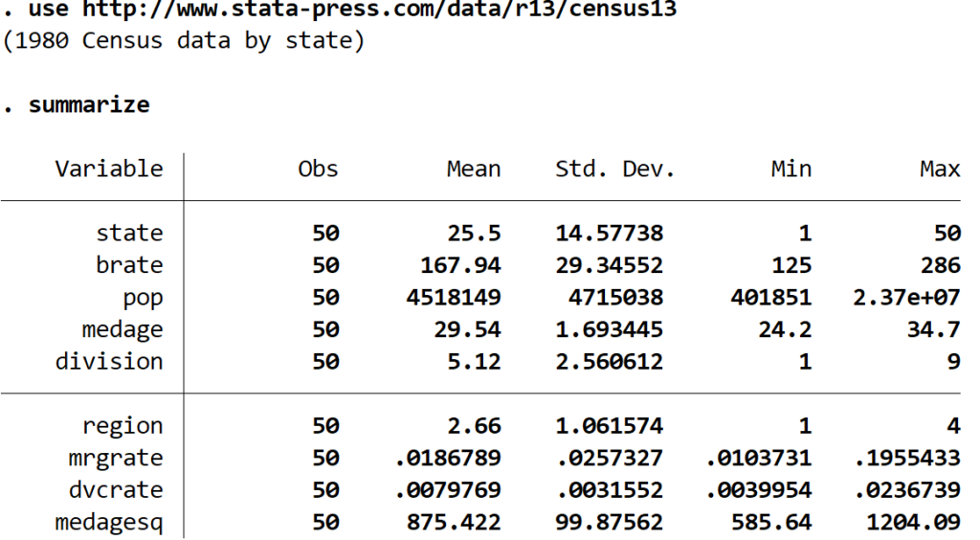
Task: Click the Max column header
Action: point(939,169)
